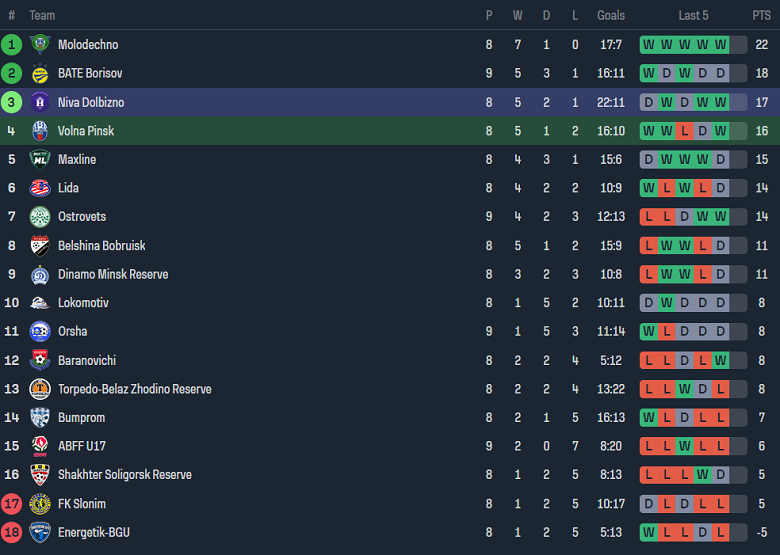Viewport: 780px width, 555px height.
Task: Click Volna Pinsk's red loss badge
Action: pyautogui.click(x=684, y=131)
